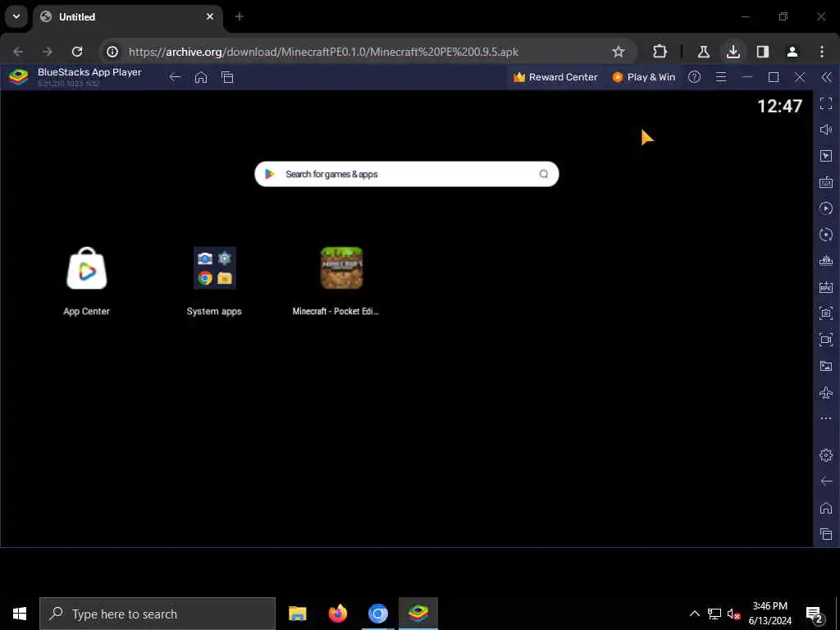
Task: Click the Windows taskbar search box
Action: [x=157, y=614]
